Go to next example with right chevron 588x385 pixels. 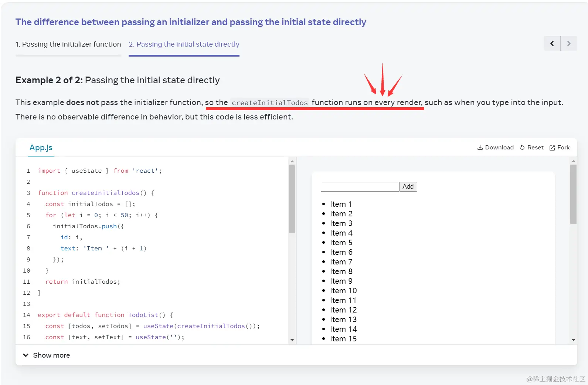pos(569,44)
